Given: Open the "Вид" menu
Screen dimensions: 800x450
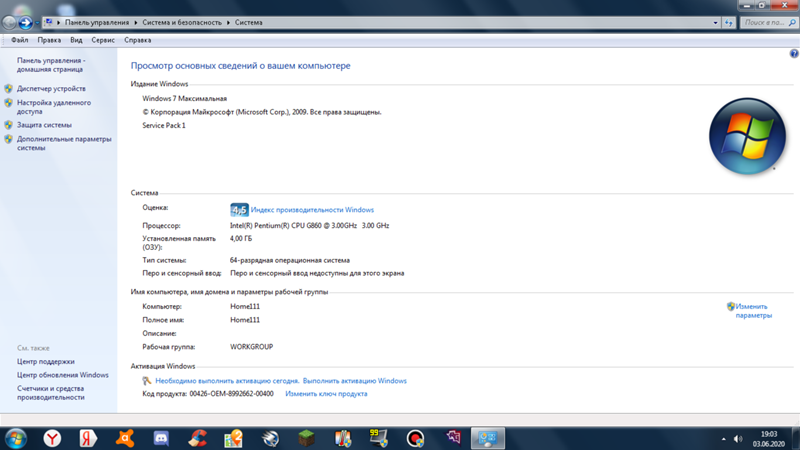Looking at the screenshot, I should tap(76, 40).
